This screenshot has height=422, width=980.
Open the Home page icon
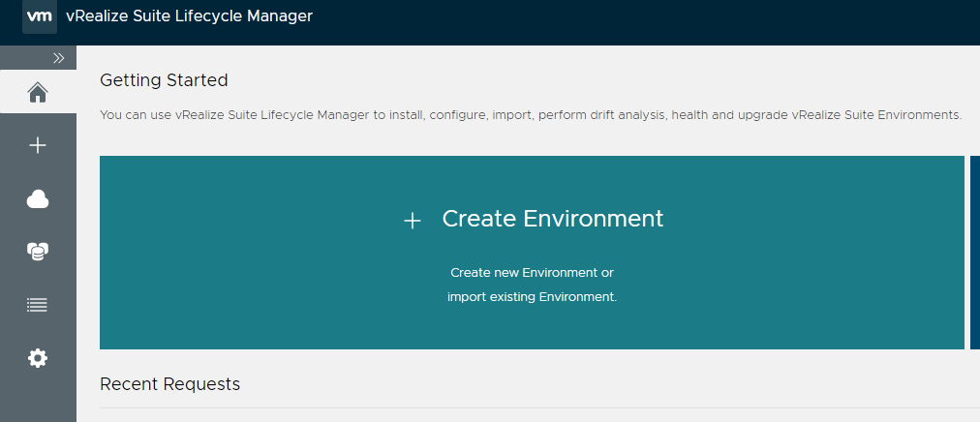click(38, 93)
